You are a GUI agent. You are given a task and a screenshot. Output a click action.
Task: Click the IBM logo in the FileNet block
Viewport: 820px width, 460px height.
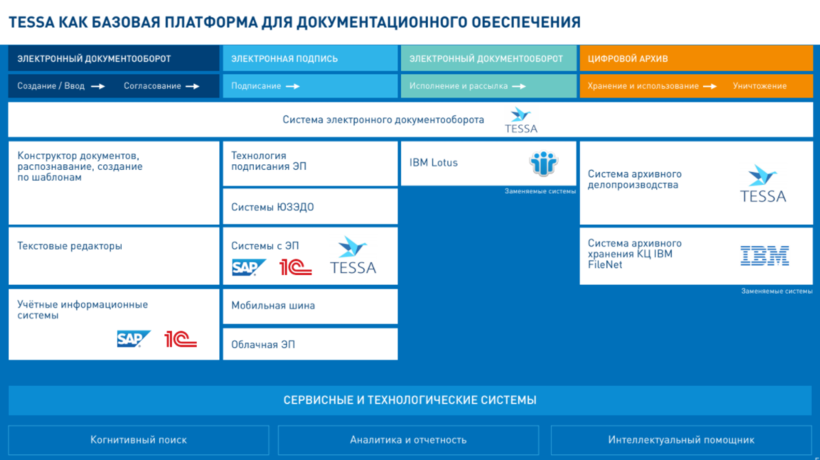(764, 256)
